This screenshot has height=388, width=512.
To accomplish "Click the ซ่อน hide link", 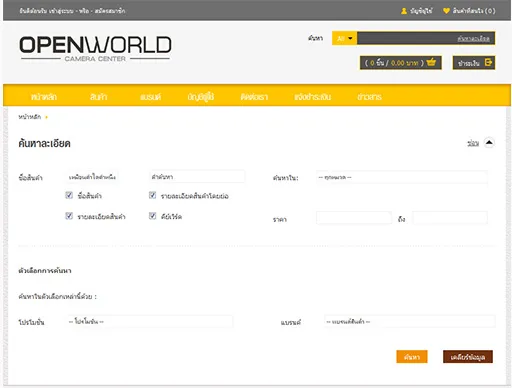I will (473, 143).
